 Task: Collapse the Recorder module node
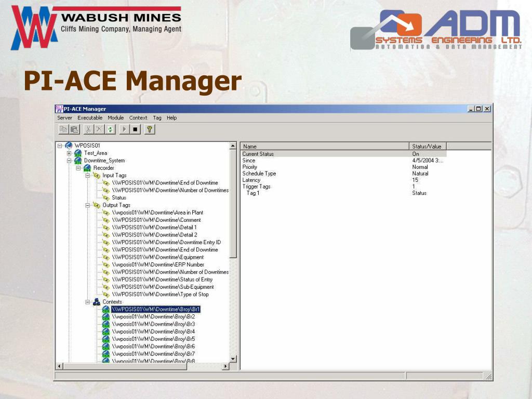point(78,168)
